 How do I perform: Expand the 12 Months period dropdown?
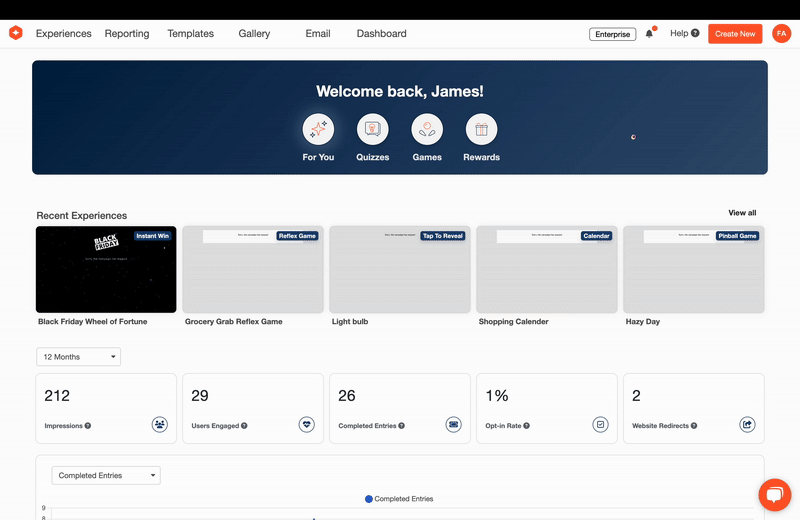click(x=78, y=357)
